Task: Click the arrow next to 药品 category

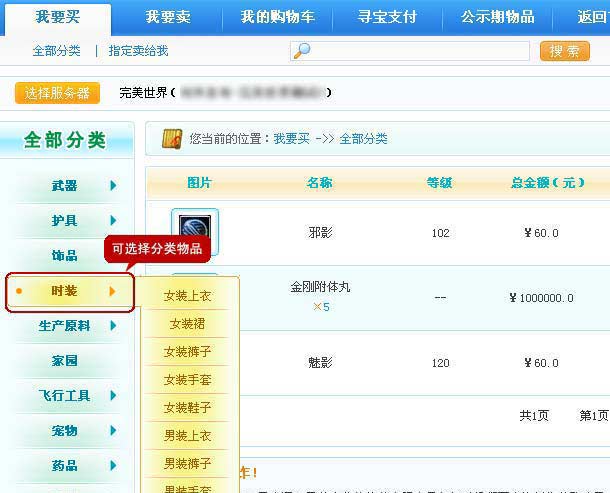Action: click(x=114, y=465)
